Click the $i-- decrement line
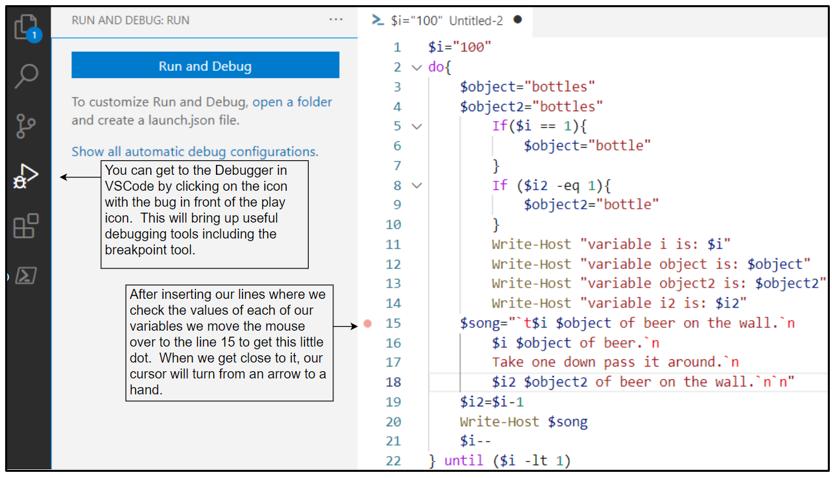Image resolution: width=832 pixels, height=478 pixels. coord(475,440)
